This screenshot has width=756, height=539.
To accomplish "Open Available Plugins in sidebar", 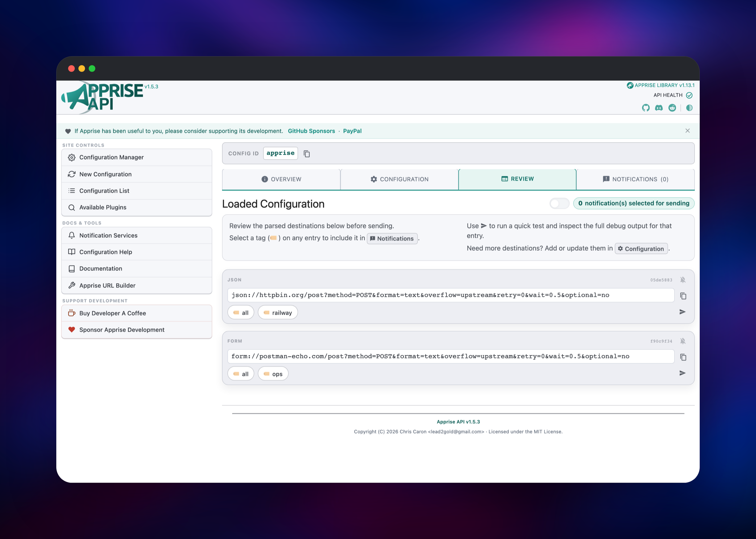I will [x=137, y=207].
